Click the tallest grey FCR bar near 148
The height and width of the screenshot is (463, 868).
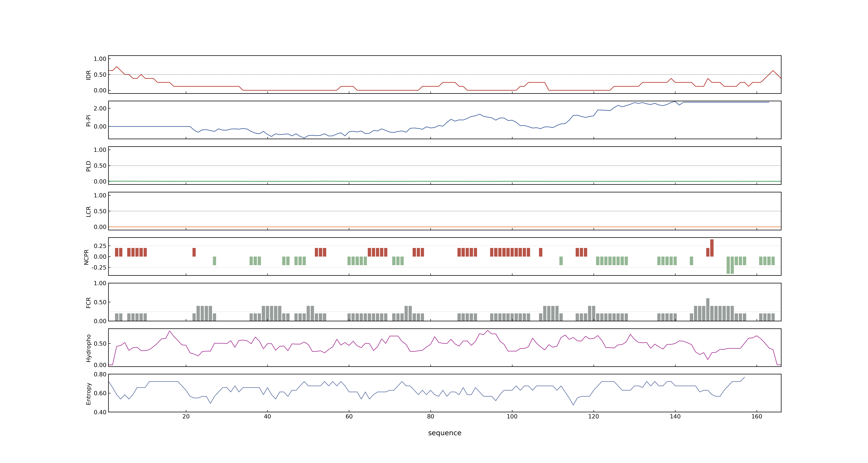(708, 310)
